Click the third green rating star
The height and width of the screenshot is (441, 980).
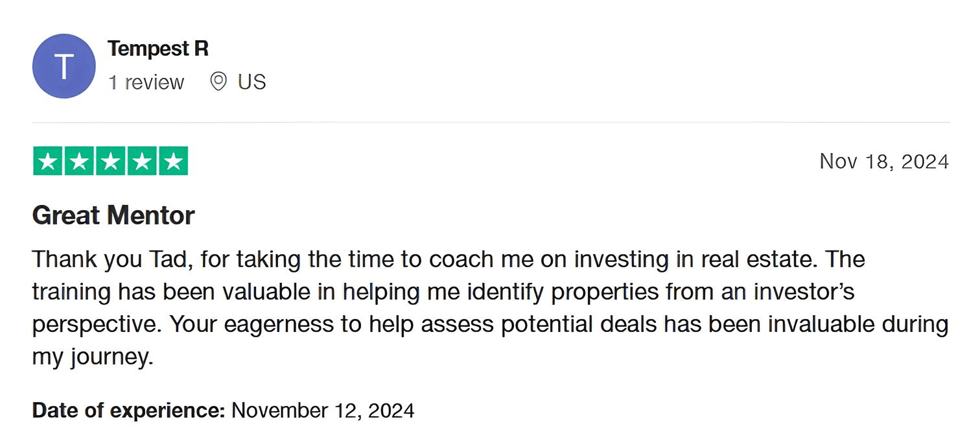click(x=110, y=161)
